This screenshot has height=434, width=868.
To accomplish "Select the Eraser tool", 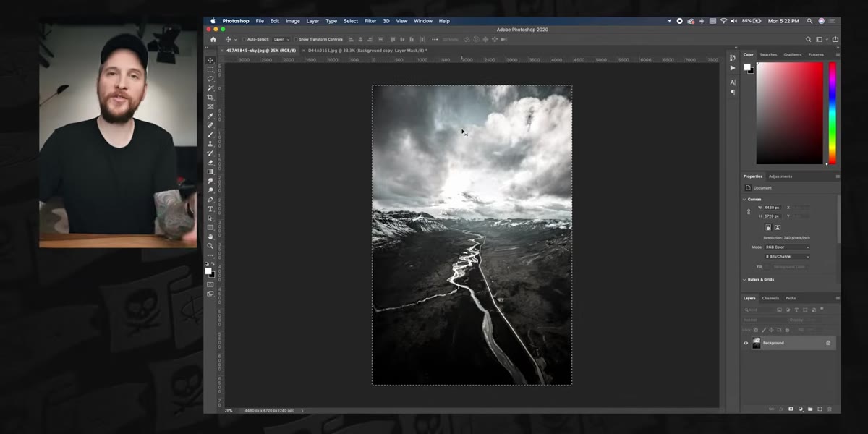I will 210,163.
